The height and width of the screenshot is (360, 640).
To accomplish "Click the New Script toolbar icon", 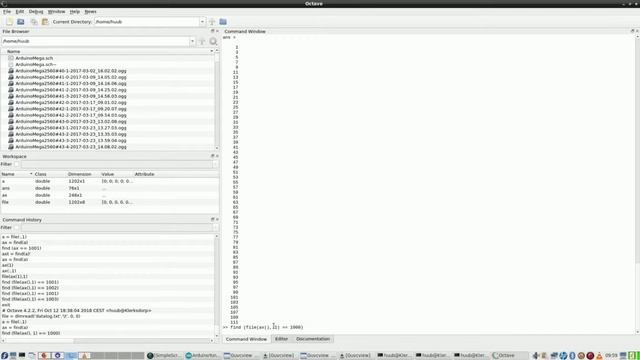I will point(9,22).
